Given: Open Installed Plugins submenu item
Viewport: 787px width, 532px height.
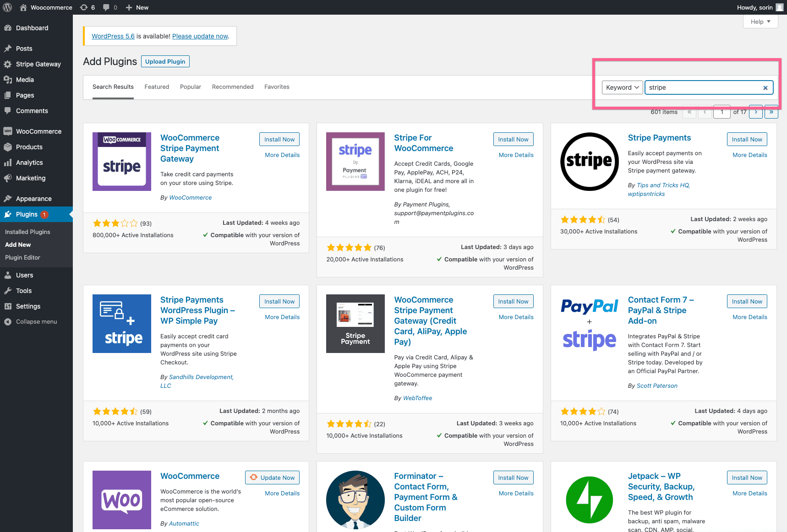Looking at the screenshot, I should (x=27, y=232).
